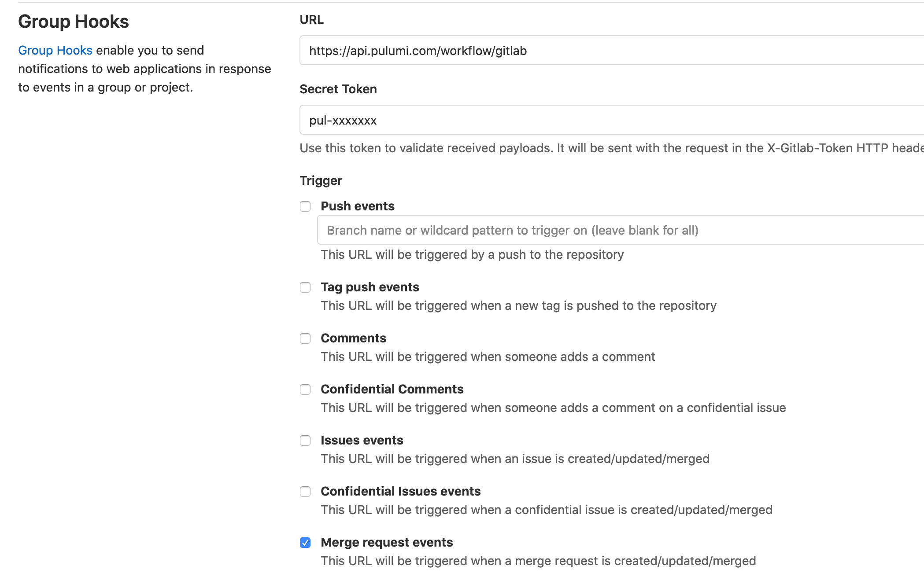
Task: Click the 'Merge request events' label text
Action: coord(387,542)
